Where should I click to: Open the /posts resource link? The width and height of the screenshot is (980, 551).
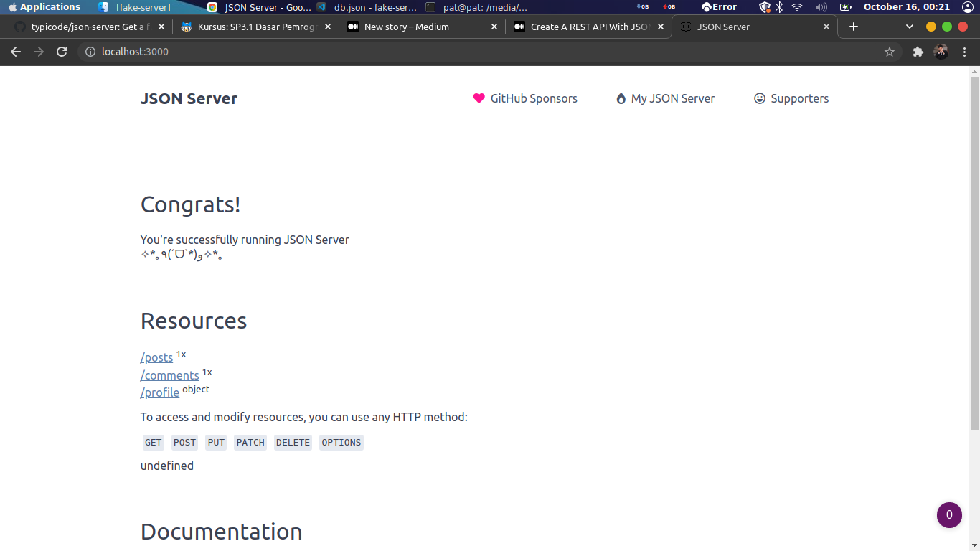(x=156, y=357)
